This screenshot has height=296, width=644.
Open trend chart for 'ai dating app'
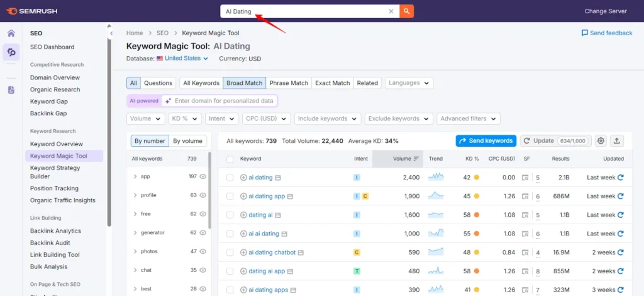(x=436, y=196)
